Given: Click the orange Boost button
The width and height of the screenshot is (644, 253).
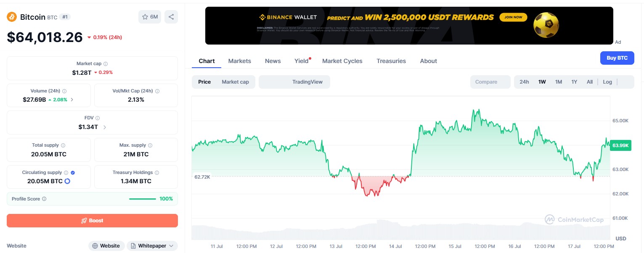Looking at the screenshot, I should (x=92, y=221).
